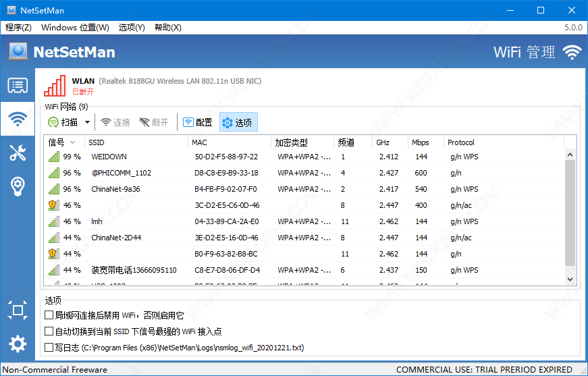The height and width of the screenshot is (376, 588).
Task: Click the WiFi icon in header
Action: (x=572, y=52)
